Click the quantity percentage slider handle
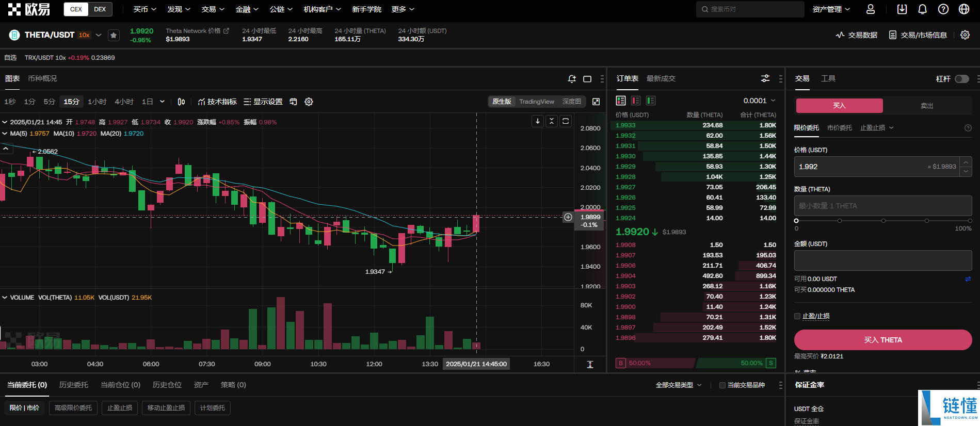The height and width of the screenshot is (426, 980). pyautogui.click(x=796, y=221)
